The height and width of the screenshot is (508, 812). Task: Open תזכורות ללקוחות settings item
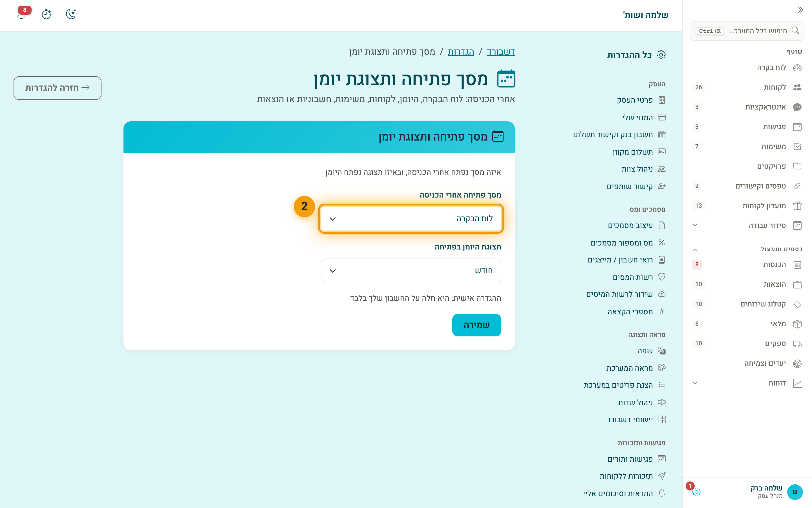point(632,476)
